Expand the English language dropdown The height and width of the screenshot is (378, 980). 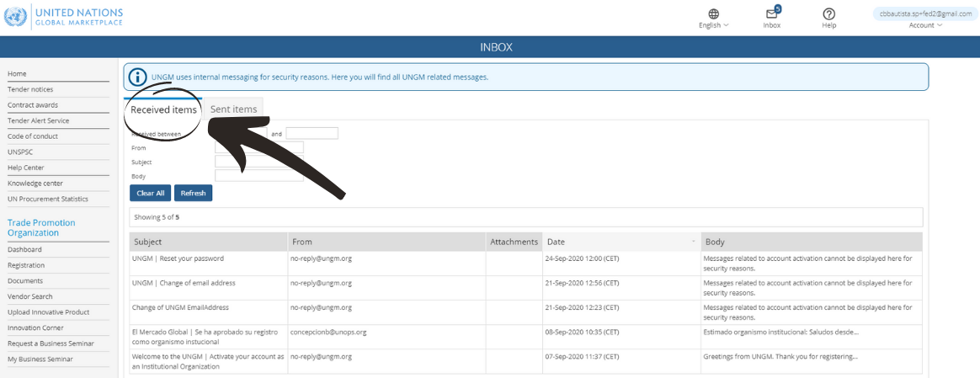(x=714, y=25)
